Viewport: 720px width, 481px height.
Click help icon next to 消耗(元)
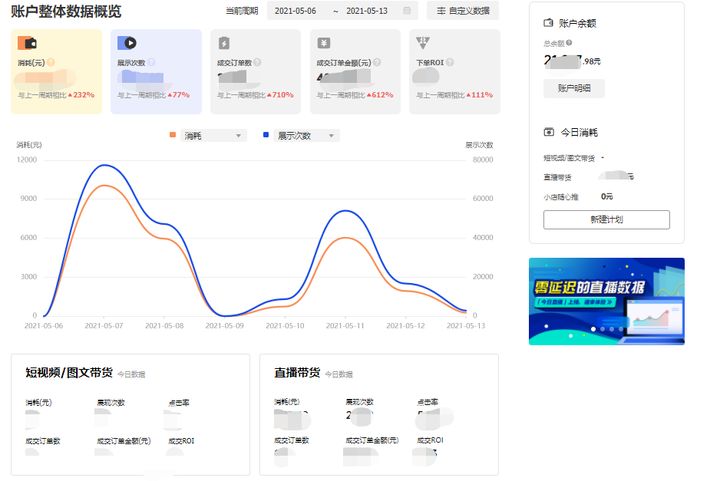[x=51, y=62]
